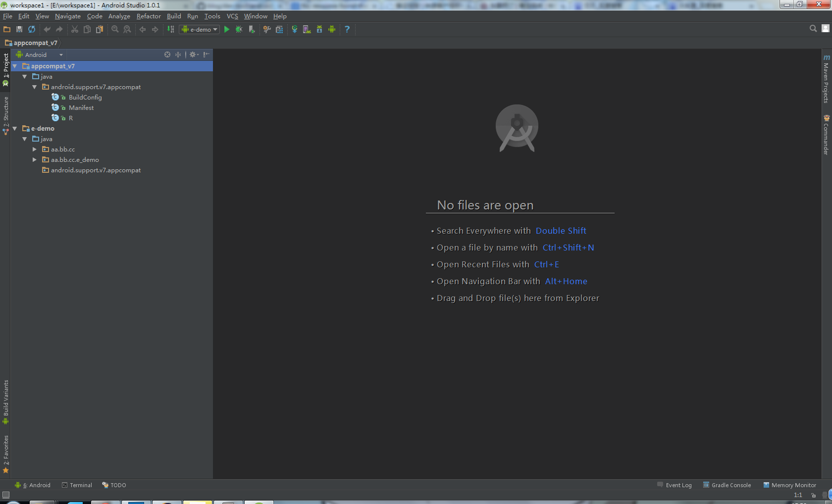Open the Android project view dropdown

coord(40,55)
